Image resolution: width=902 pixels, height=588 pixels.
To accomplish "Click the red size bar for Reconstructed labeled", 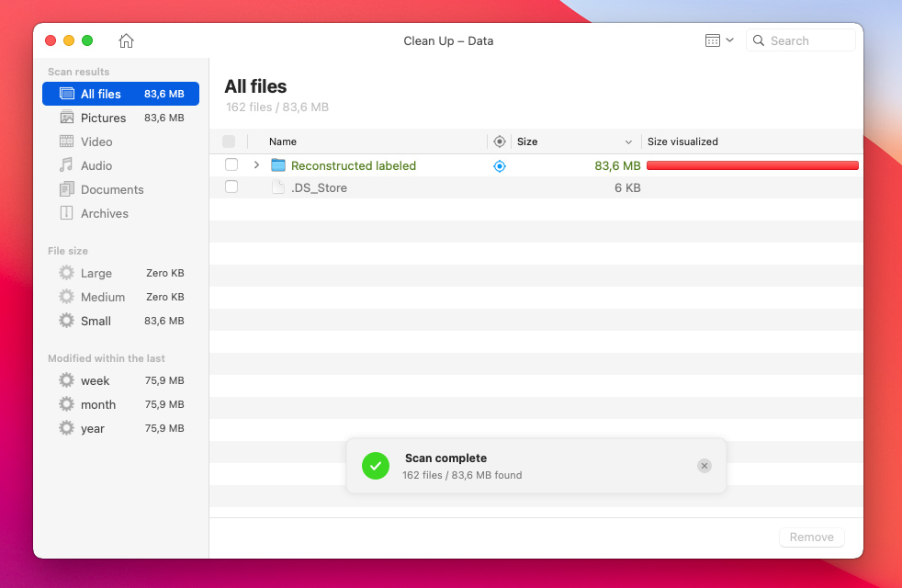I will 752,165.
